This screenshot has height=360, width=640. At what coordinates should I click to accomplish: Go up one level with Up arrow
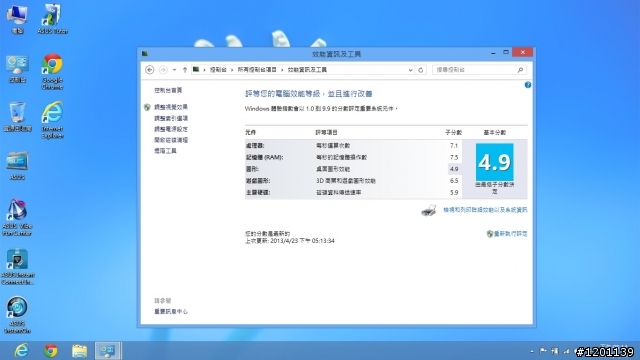click(x=185, y=70)
